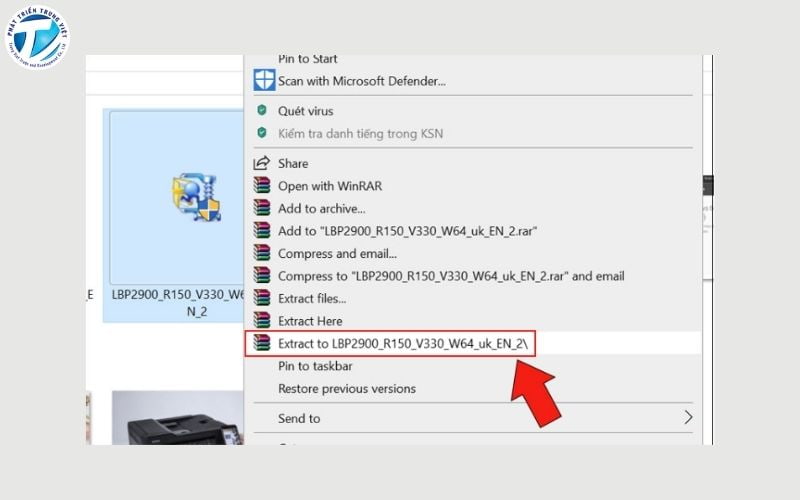Click the green shield icon beside Quét virus

click(262, 111)
